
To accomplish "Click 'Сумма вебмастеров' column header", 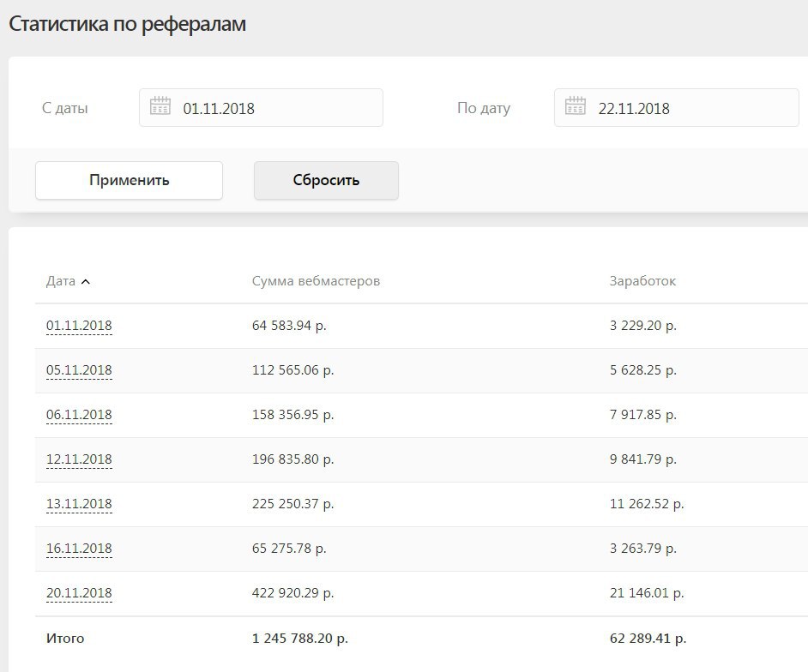I will (316, 281).
